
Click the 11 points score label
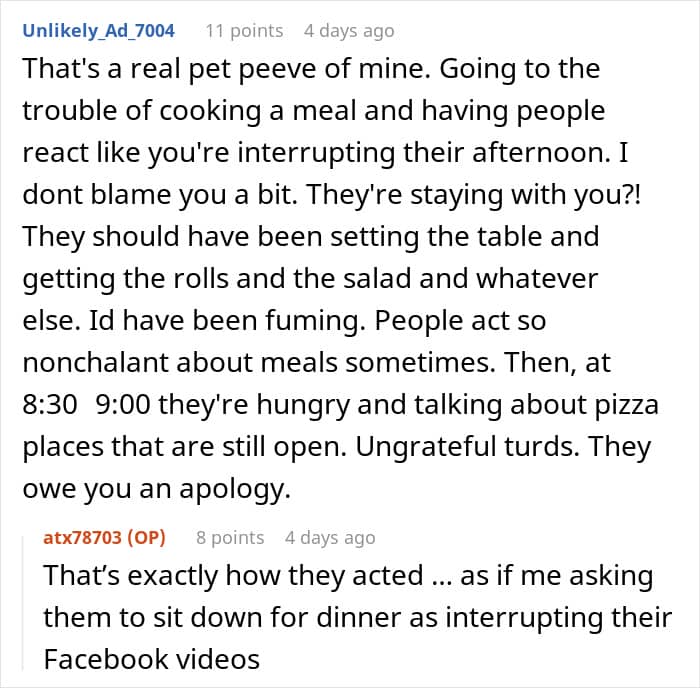(x=244, y=31)
